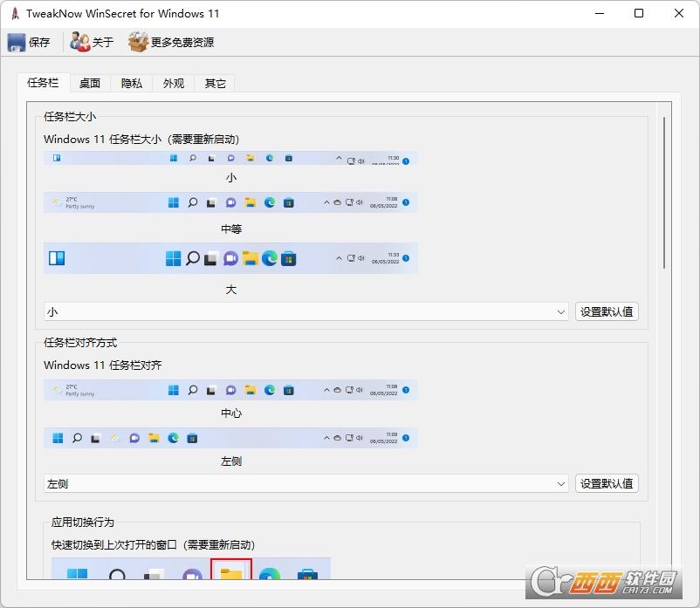Open the 外观 tab
Image resolution: width=700 pixels, height=608 pixels.
(x=173, y=84)
